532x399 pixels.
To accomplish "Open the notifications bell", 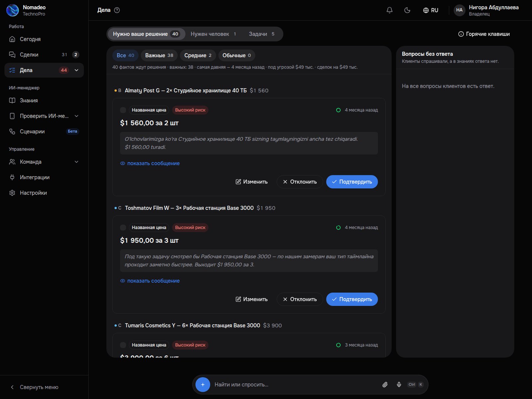I will tap(389, 10).
